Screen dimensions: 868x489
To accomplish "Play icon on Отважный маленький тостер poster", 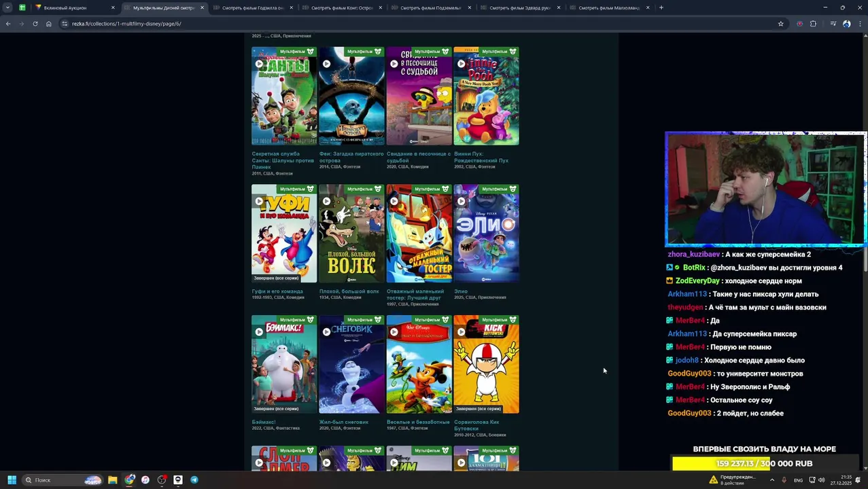I will pos(394,201).
